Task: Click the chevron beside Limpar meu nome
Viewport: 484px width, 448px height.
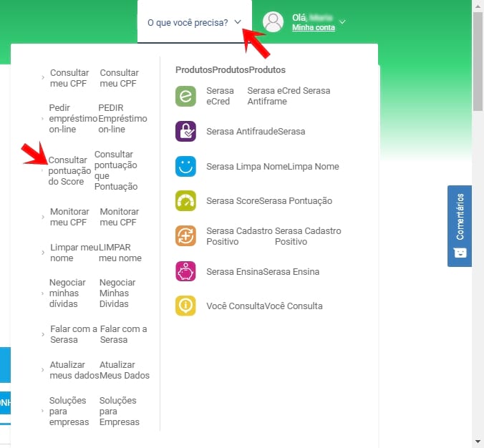Action: click(43, 253)
